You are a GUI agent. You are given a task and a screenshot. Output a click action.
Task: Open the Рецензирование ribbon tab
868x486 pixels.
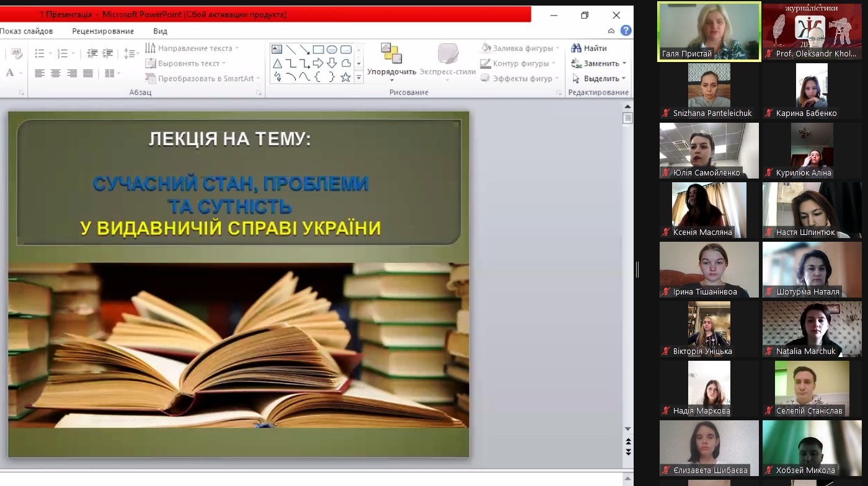pyautogui.click(x=103, y=31)
